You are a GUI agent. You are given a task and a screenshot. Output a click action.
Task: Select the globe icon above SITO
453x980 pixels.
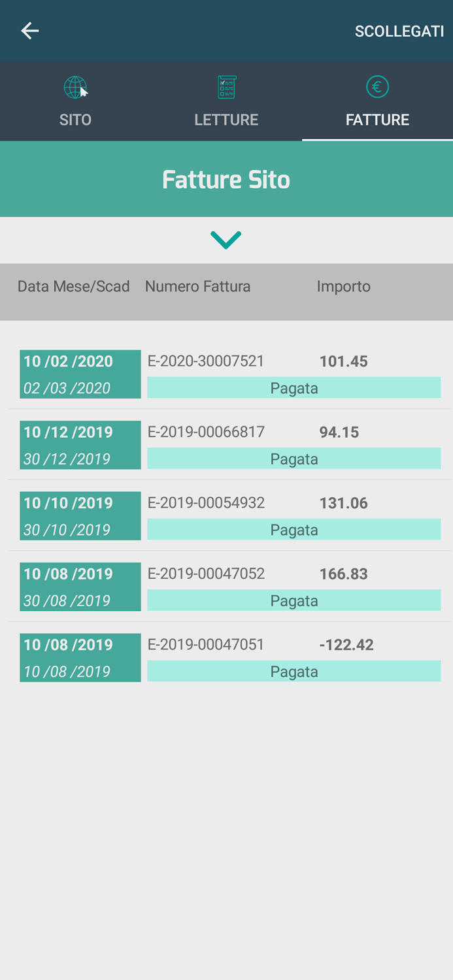click(75, 86)
